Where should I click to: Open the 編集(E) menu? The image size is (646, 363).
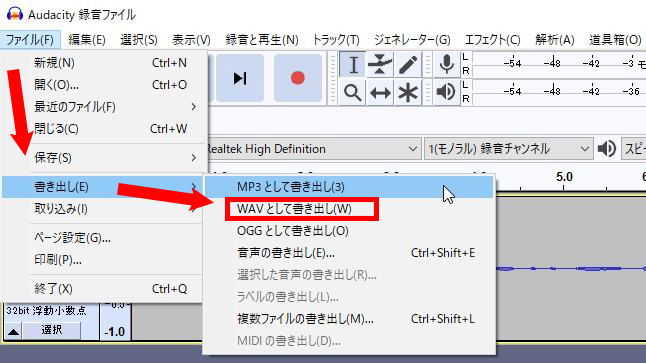tap(87, 40)
